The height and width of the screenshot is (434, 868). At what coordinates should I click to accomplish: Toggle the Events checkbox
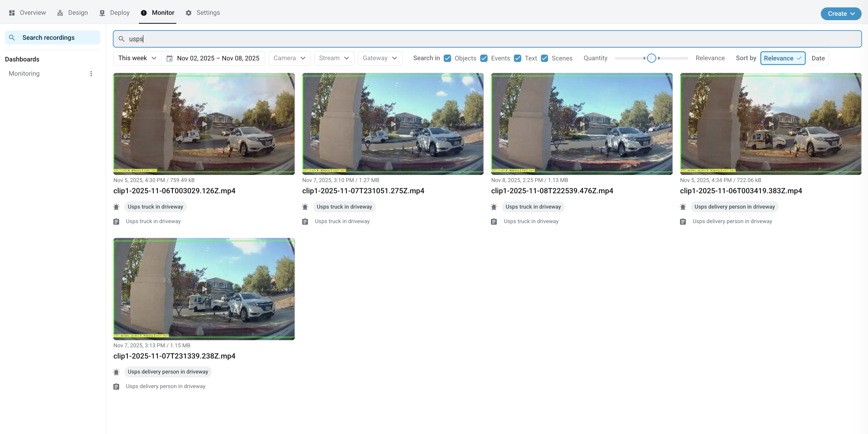(x=484, y=58)
